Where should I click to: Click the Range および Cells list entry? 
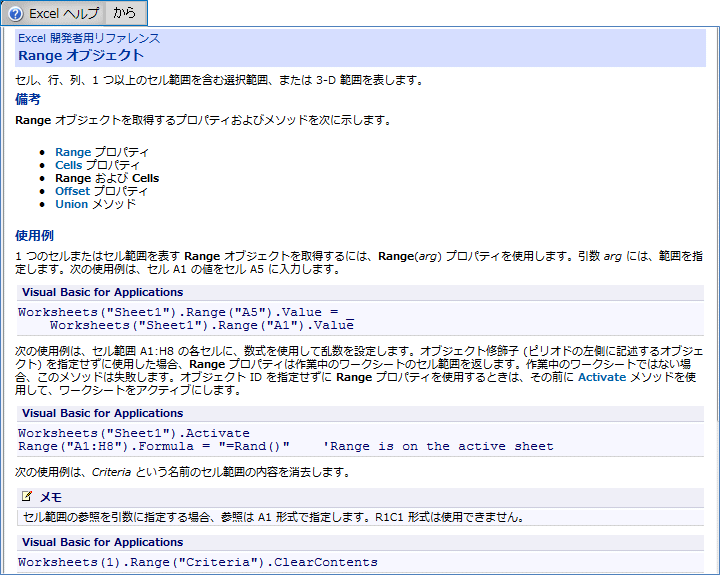point(107,178)
